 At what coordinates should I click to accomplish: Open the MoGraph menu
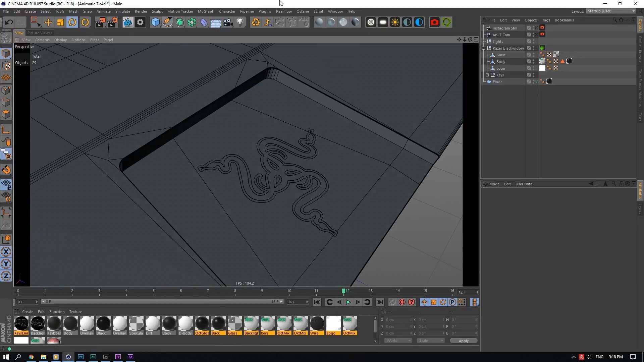(206, 11)
